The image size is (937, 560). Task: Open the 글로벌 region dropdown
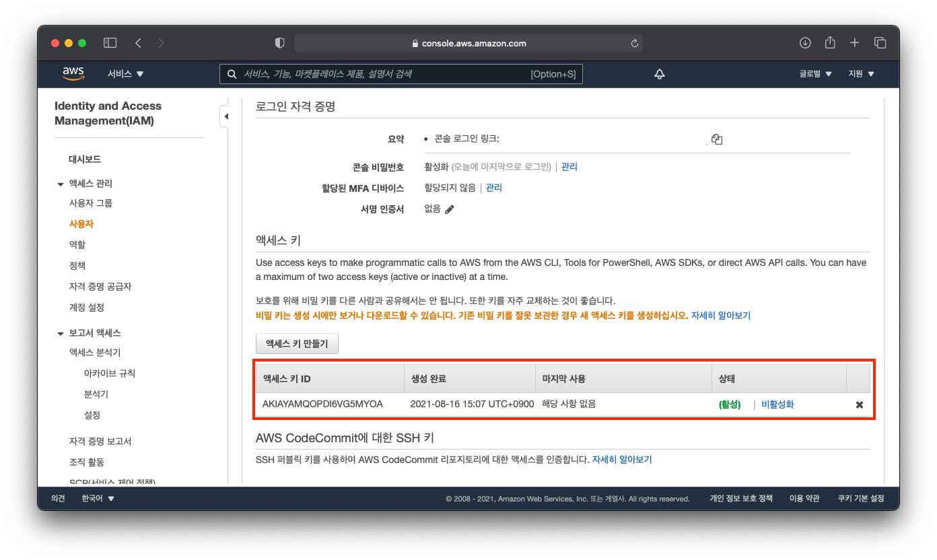click(x=816, y=74)
